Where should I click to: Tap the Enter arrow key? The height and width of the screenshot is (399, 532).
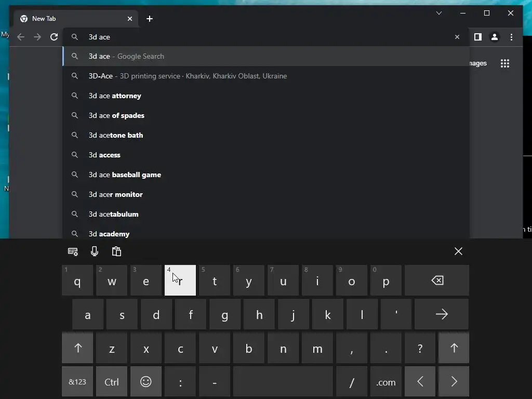click(442, 314)
